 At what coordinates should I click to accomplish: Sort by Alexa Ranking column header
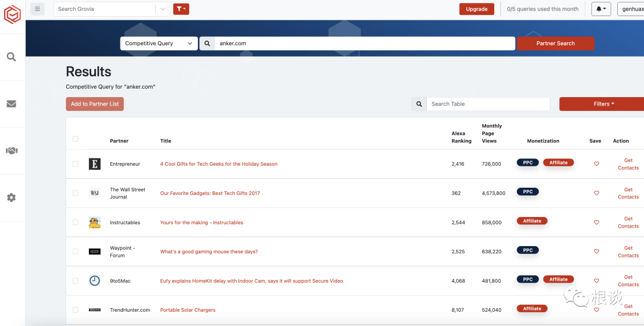pos(461,137)
